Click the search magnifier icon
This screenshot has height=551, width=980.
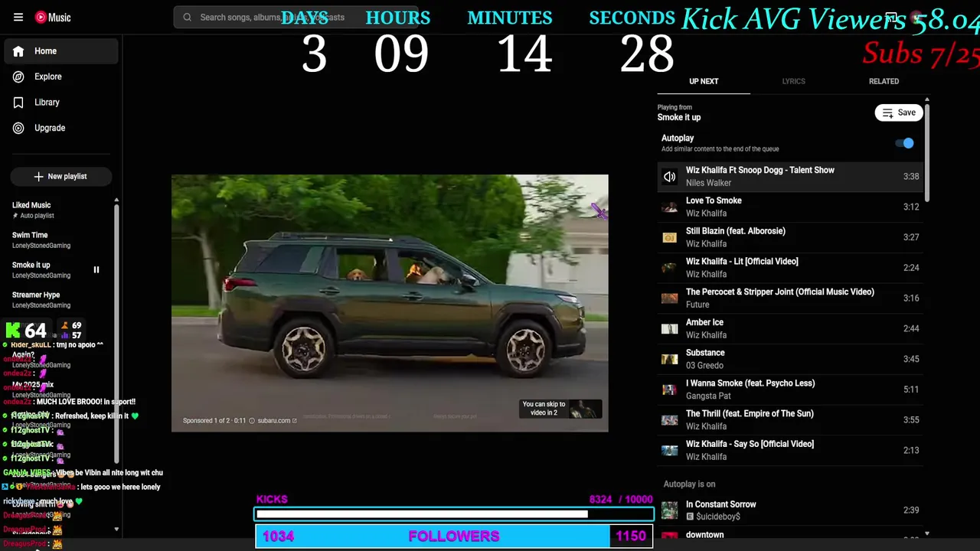(x=187, y=17)
